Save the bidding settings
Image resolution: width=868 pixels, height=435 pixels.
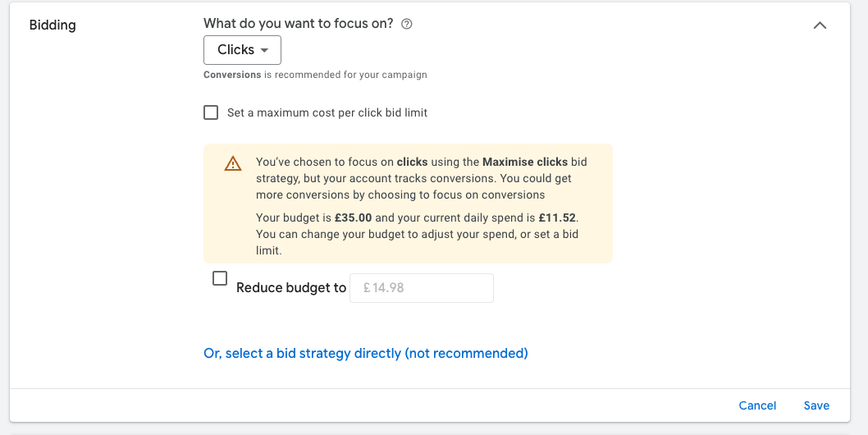[816, 405]
